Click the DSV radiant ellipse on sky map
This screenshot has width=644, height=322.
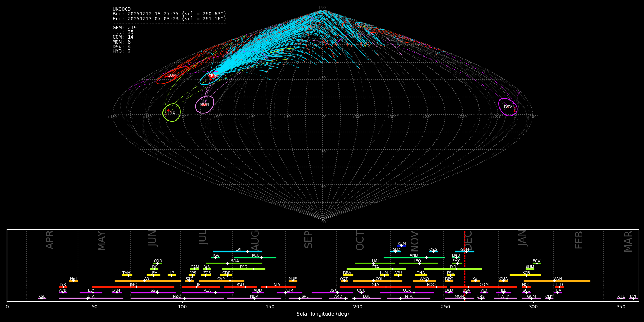tap(508, 107)
